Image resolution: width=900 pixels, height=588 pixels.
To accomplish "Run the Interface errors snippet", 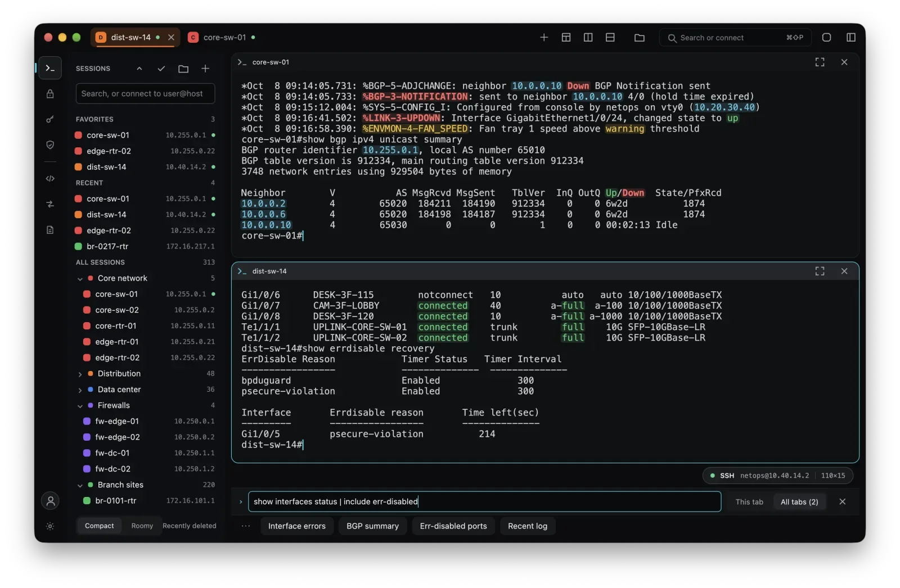I will [x=297, y=526].
